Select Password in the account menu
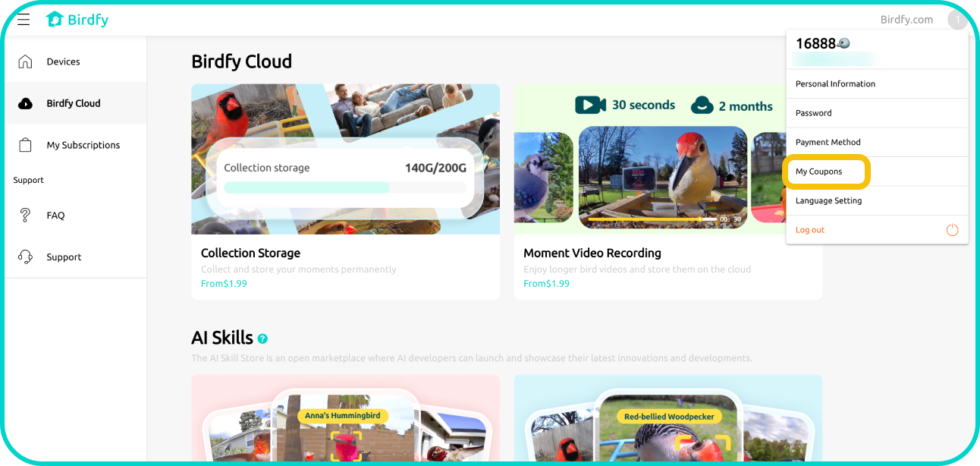 (814, 113)
